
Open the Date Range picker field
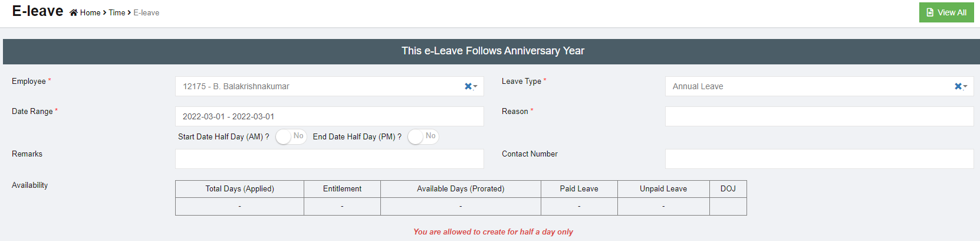(329, 116)
